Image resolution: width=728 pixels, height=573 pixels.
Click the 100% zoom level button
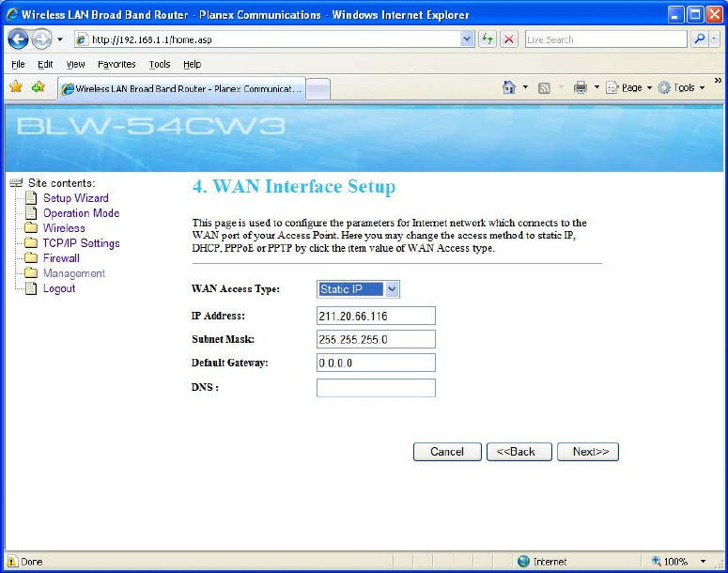(x=671, y=562)
